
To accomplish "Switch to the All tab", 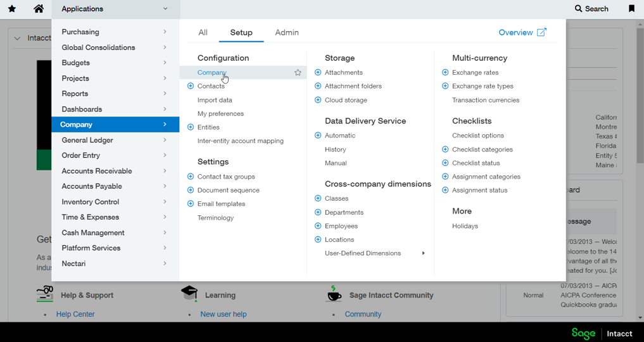I will click(x=203, y=32).
